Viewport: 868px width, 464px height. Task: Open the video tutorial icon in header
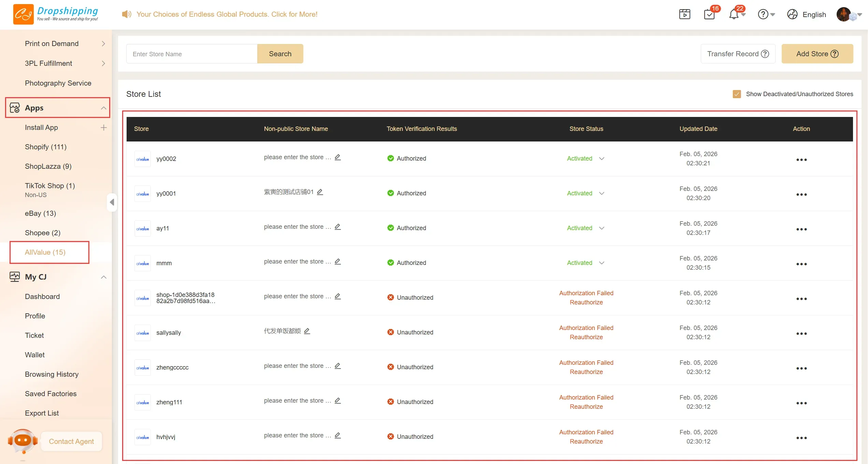[x=684, y=14]
